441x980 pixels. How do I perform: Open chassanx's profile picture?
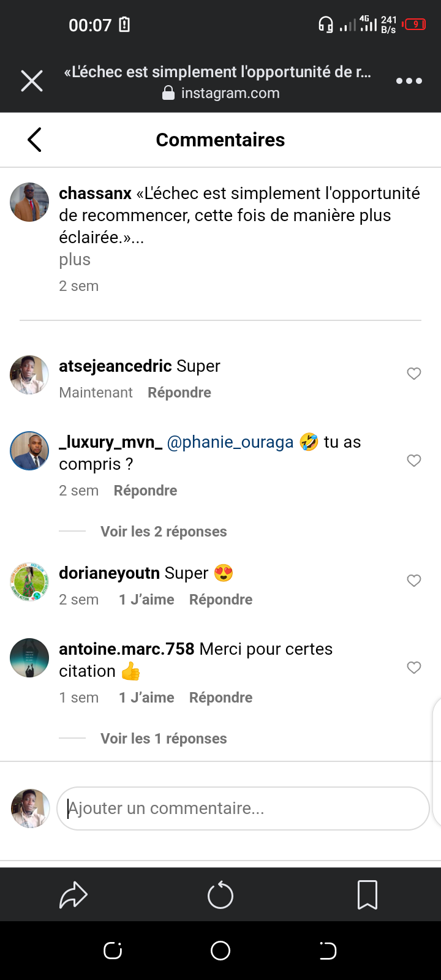29,202
